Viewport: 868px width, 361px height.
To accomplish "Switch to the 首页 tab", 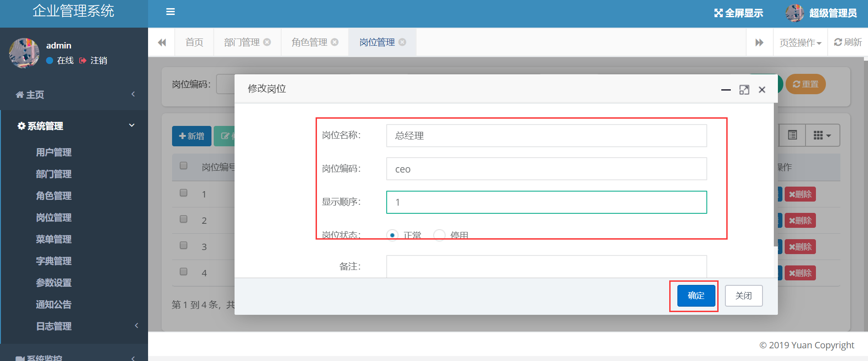I will [194, 42].
